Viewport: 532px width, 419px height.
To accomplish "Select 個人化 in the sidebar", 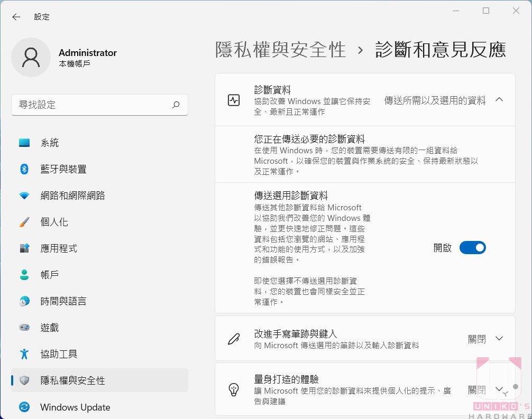I will pyautogui.click(x=99, y=222).
